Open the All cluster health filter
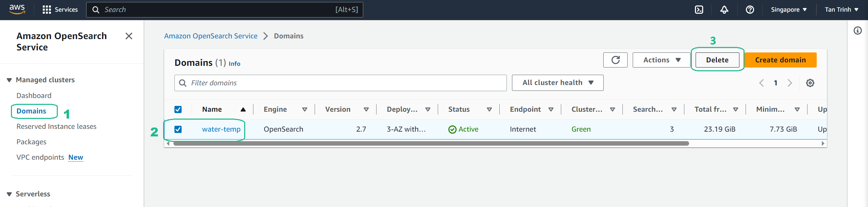This screenshot has height=207, width=868. (x=557, y=83)
